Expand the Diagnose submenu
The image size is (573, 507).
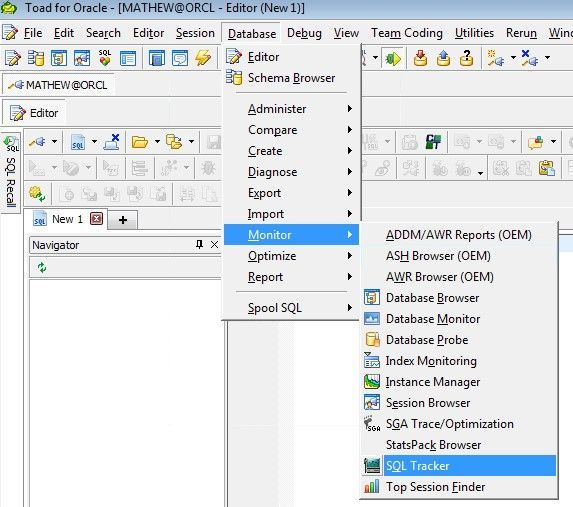(291, 172)
